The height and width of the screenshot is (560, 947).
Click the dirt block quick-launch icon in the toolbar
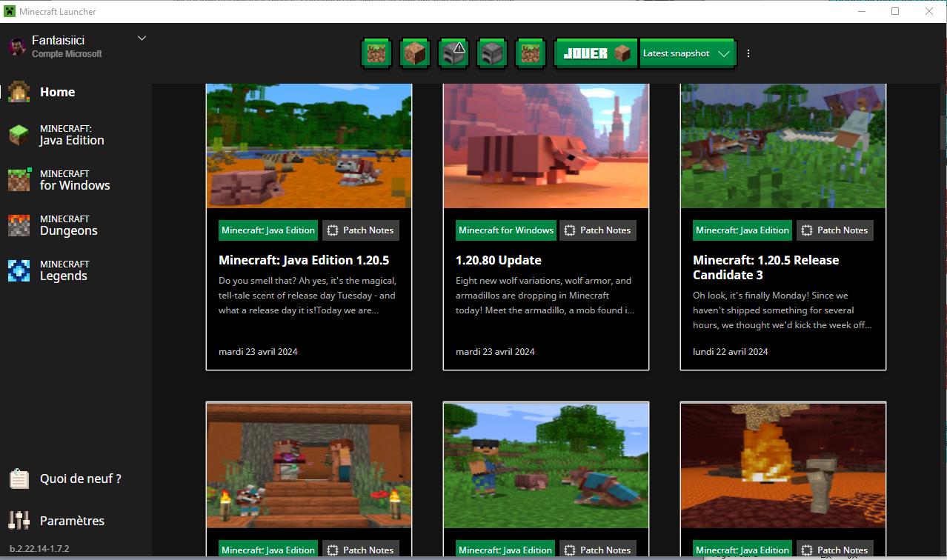(414, 53)
